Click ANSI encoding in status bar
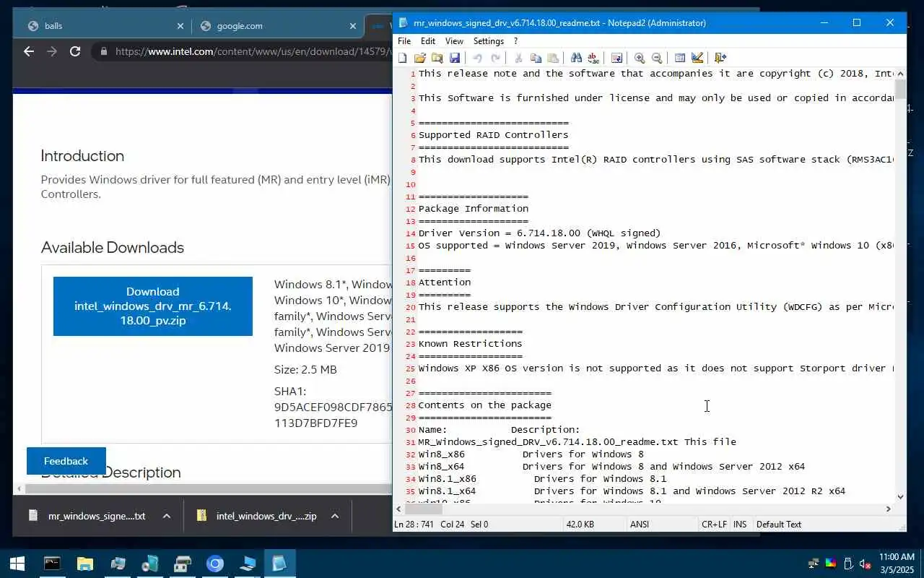The width and height of the screenshot is (924, 578). pyautogui.click(x=640, y=525)
